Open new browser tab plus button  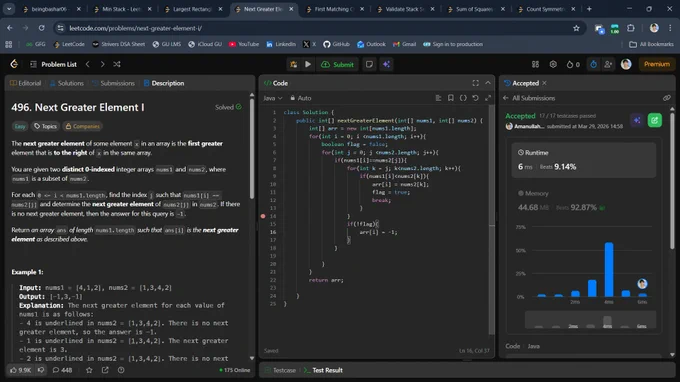(589, 9)
